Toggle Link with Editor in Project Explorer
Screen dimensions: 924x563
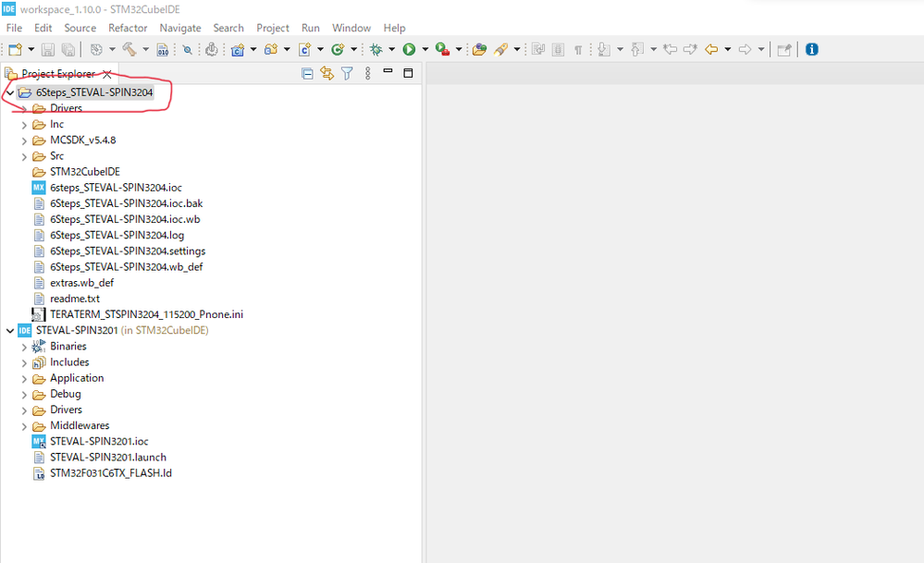327,74
